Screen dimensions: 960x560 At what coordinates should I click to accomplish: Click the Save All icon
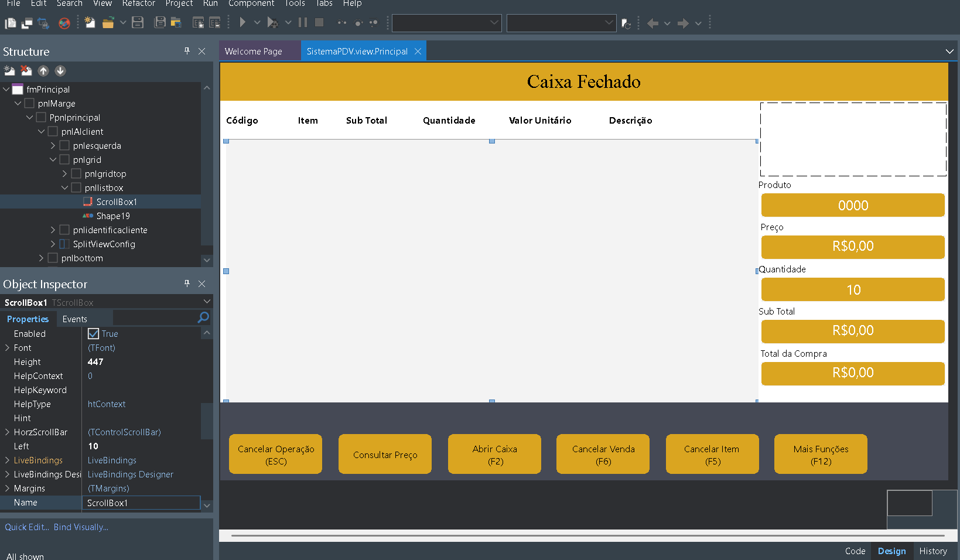pyautogui.click(x=159, y=23)
